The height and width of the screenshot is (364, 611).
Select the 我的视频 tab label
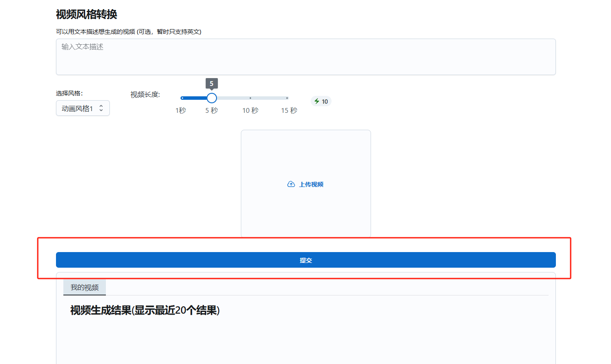(84, 287)
